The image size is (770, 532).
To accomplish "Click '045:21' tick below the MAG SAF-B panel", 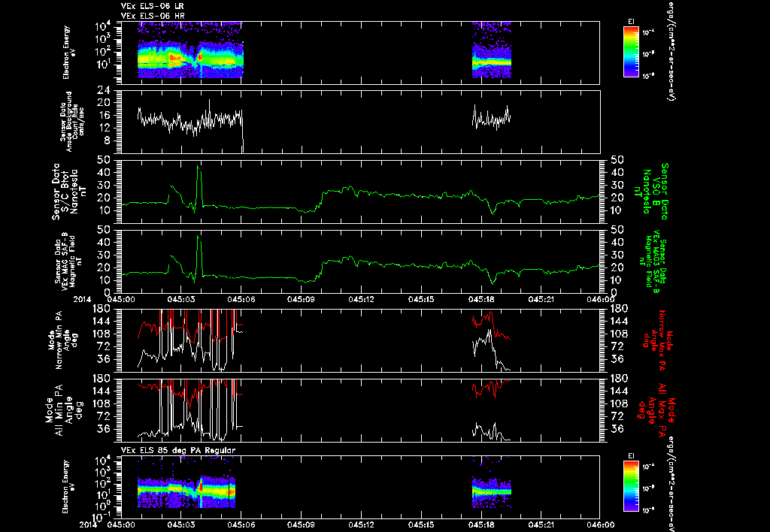I will [x=541, y=299].
